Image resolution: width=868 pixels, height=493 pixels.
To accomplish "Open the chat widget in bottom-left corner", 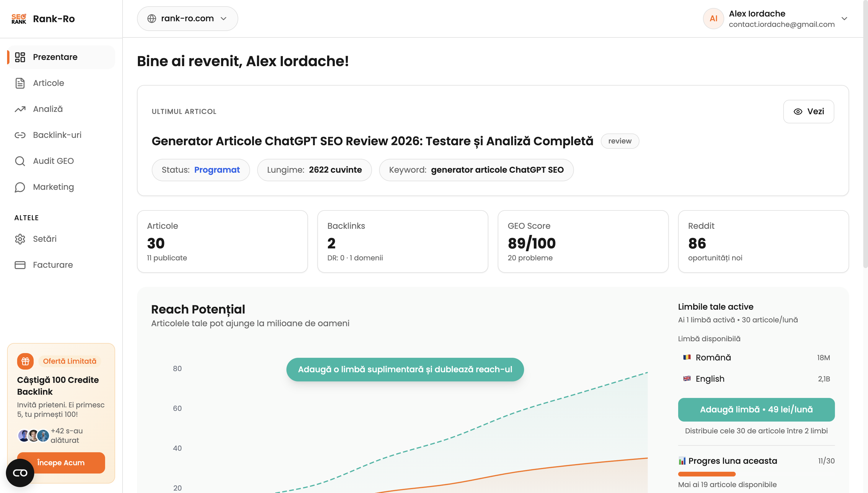I will coord(20,473).
